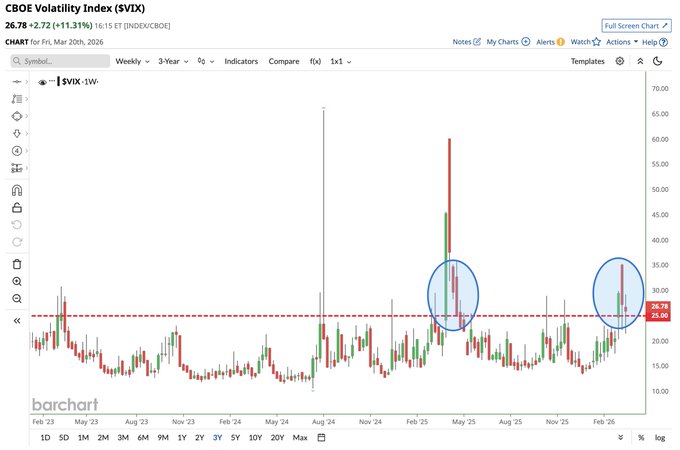Select the 3M time range
680x450 pixels.
click(x=123, y=437)
